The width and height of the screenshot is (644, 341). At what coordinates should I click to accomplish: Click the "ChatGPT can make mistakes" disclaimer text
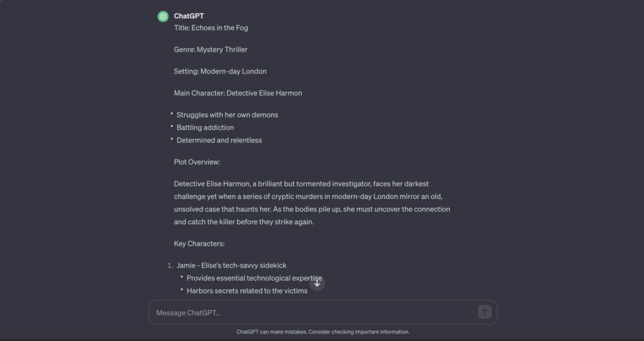pyautogui.click(x=323, y=332)
